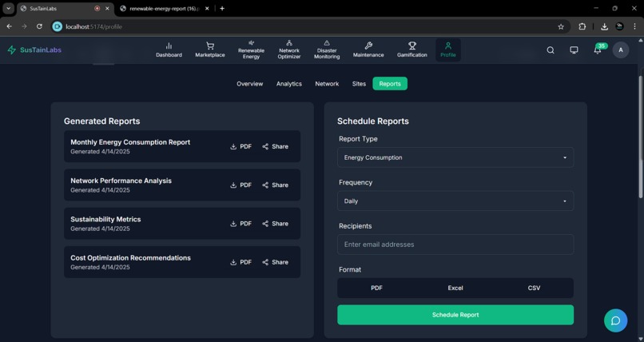This screenshot has width=644, height=342.
Task: Open Disaster Monitoring section
Action: pyautogui.click(x=327, y=50)
